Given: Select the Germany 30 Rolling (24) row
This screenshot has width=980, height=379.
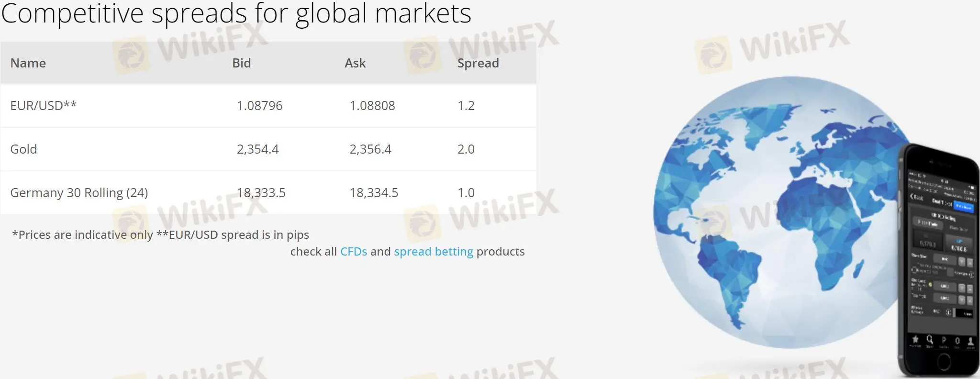Looking at the screenshot, I should 268,193.
